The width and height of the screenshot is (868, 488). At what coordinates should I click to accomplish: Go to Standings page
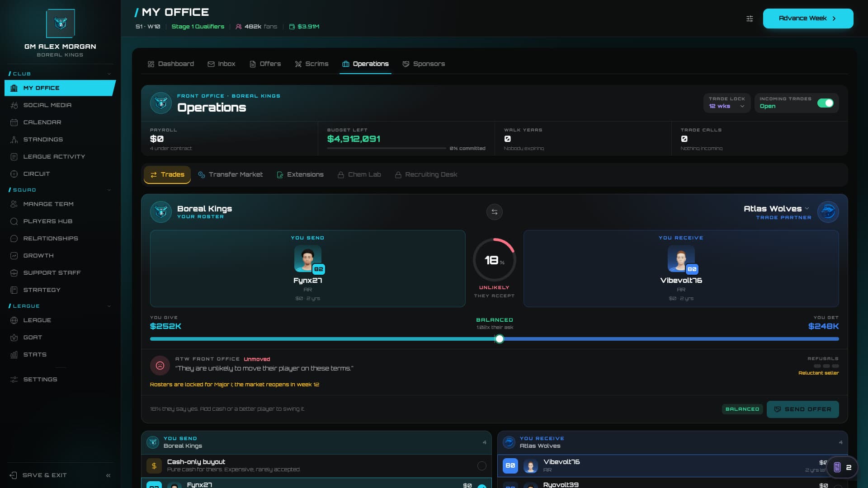[60, 140]
